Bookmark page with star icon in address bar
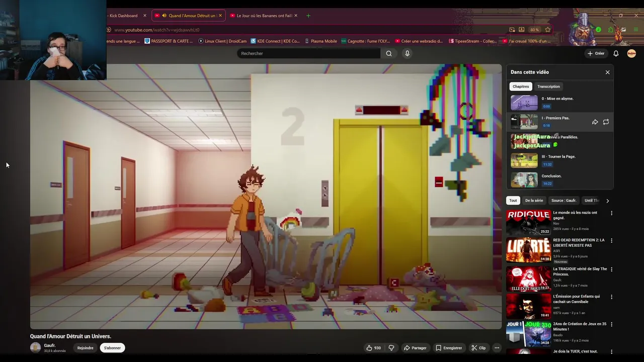This screenshot has width=644, height=362. pos(547,30)
